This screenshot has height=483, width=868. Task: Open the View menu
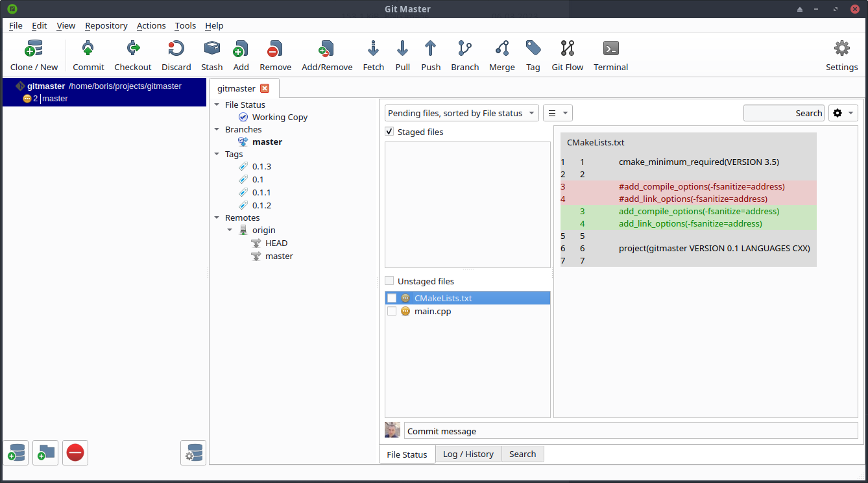(x=66, y=25)
